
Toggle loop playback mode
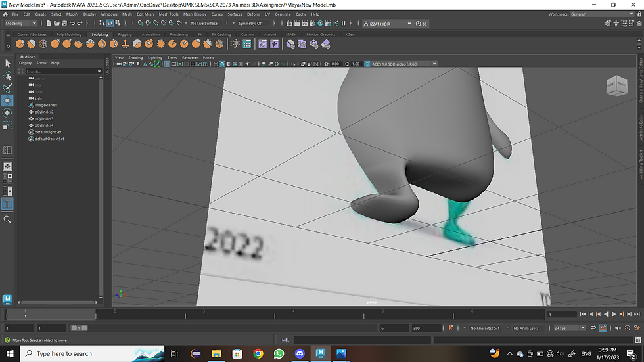pos(593,328)
